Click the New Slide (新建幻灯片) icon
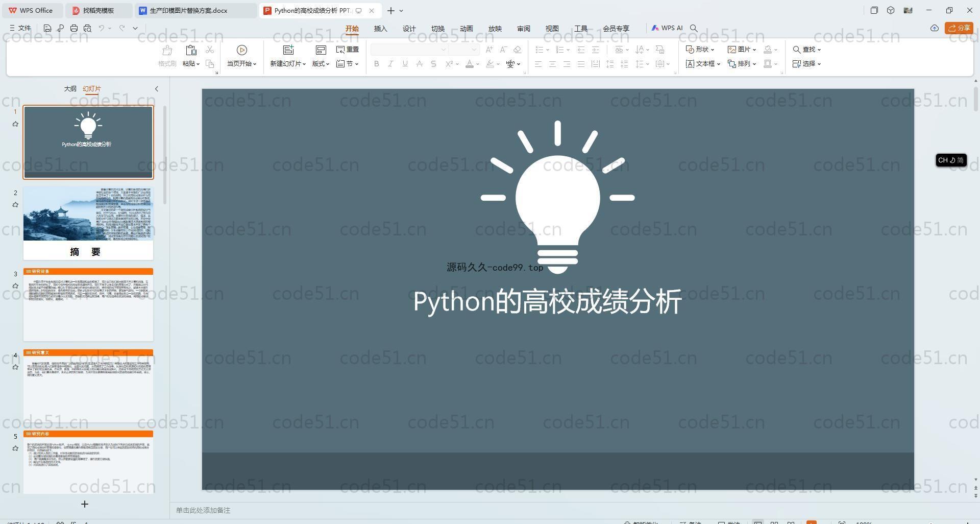Viewport: 980px width, 524px height. (288, 50)
